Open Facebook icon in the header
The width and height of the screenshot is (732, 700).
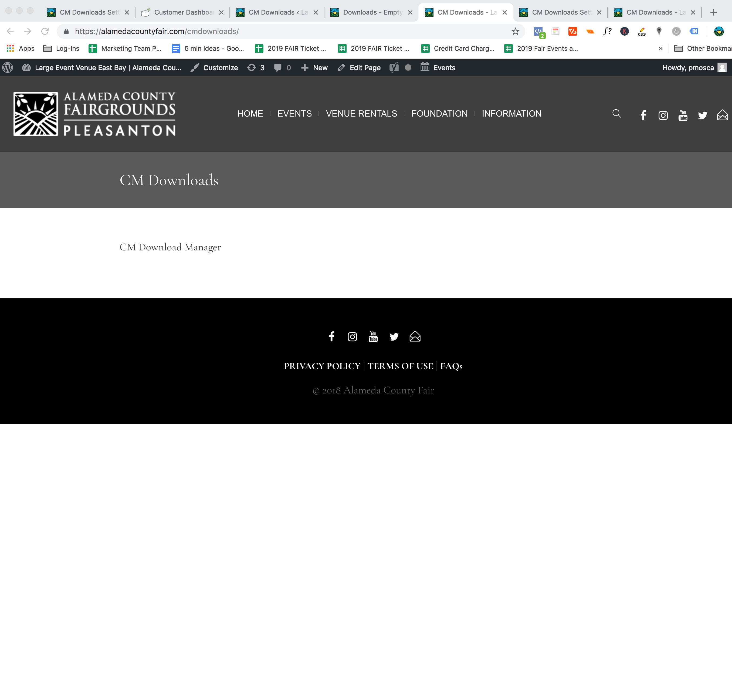[643, 115]
